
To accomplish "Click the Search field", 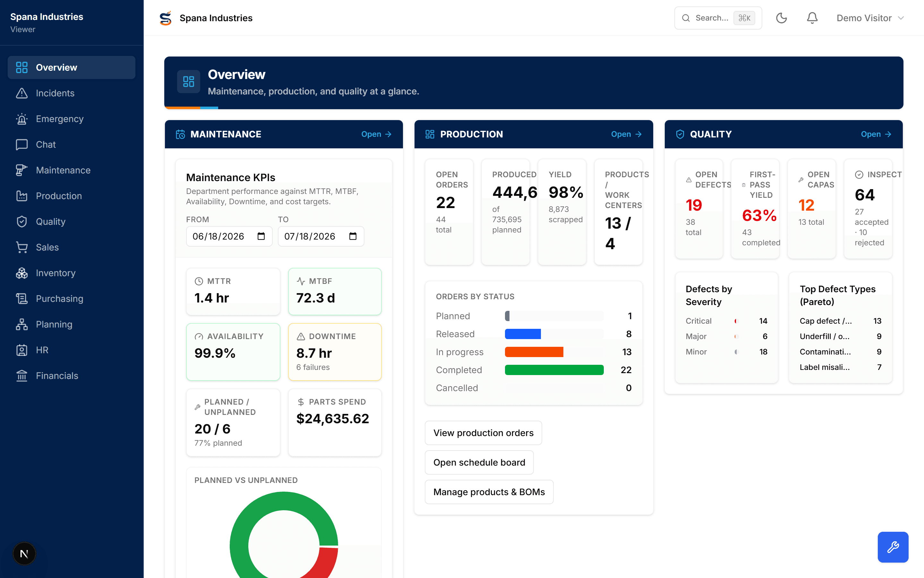I will [x=718, y=18].
